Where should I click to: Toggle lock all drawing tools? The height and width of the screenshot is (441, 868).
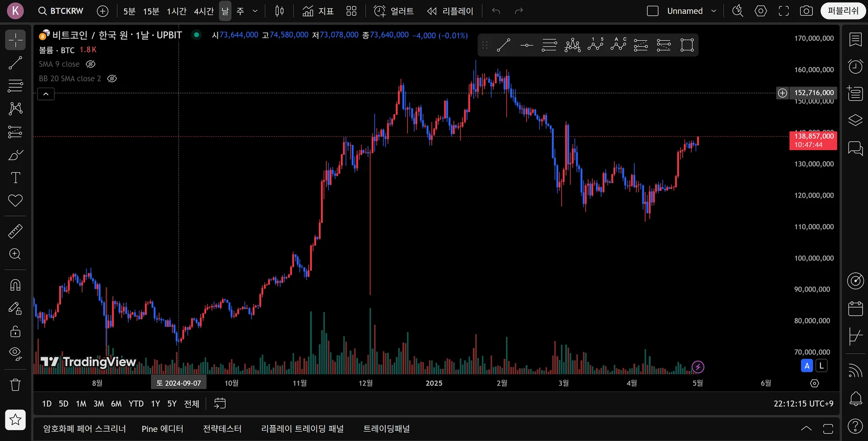[15, 331]
